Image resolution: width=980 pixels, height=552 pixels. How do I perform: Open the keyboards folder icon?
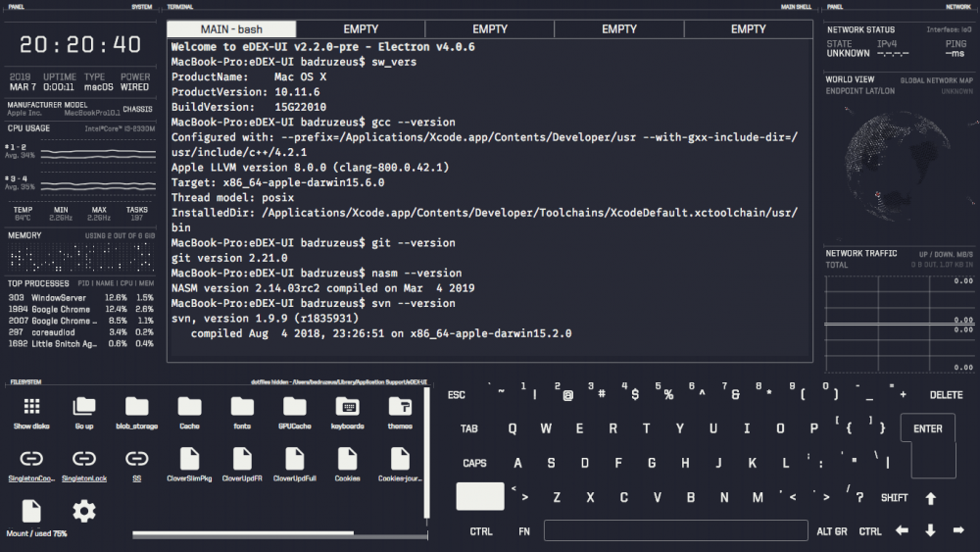347,407
